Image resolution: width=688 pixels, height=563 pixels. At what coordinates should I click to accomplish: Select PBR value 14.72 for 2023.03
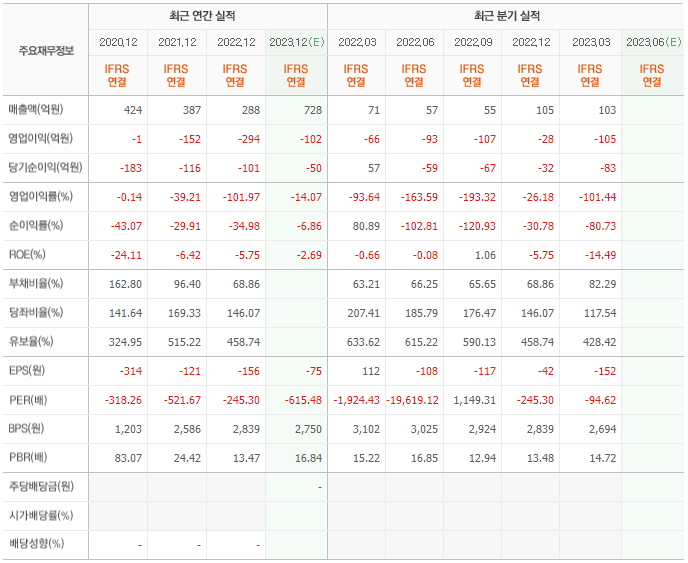603,458
